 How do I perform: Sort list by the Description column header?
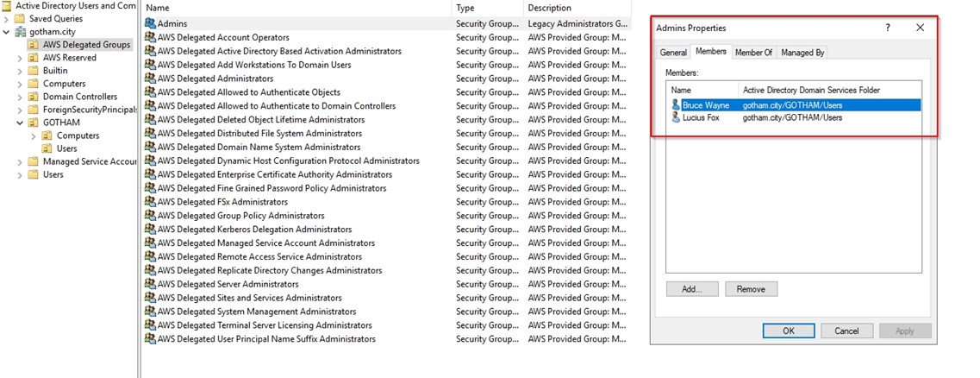[x=577, y=8]
